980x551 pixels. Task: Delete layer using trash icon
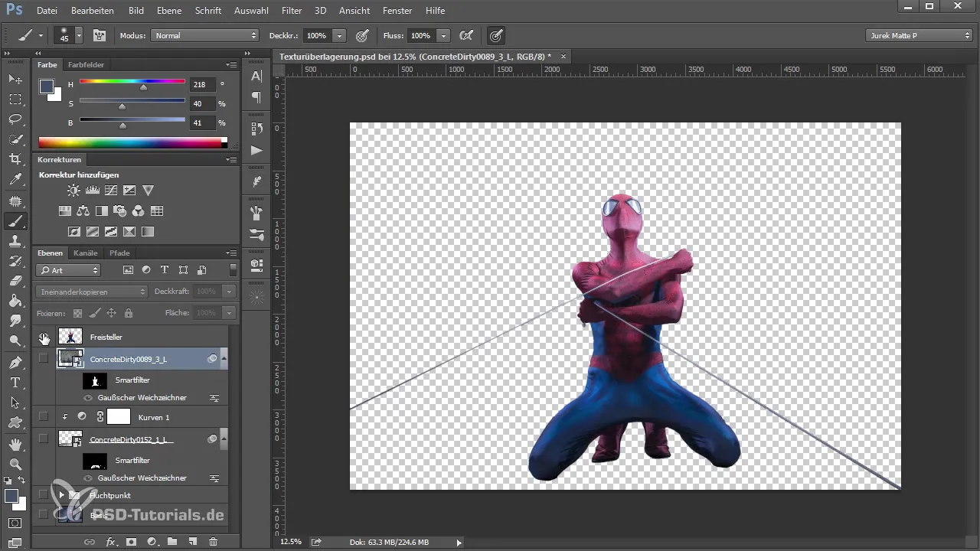214,542
